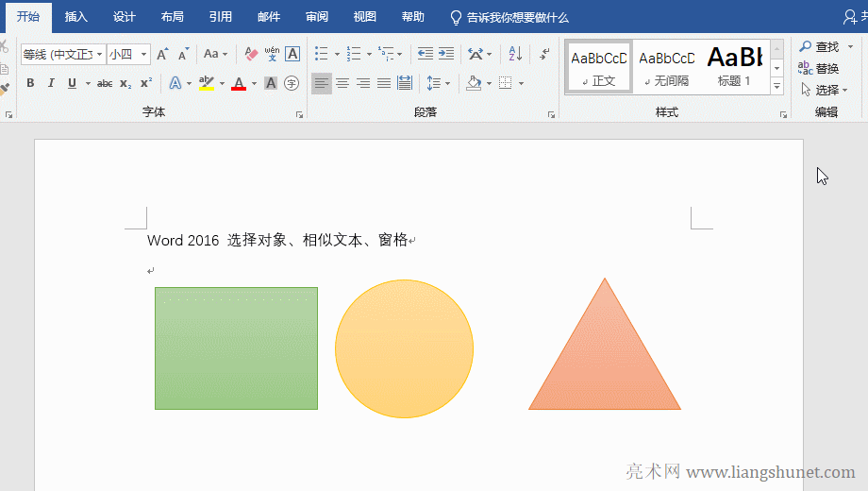Apply borders icon
Image resolution: width=868 pixels, height=491 pixels.
pos(506,83)
